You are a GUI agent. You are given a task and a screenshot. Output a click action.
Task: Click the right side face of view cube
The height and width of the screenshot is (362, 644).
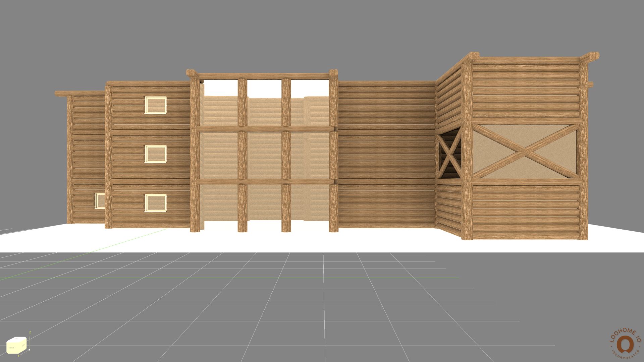coord(23,345)
